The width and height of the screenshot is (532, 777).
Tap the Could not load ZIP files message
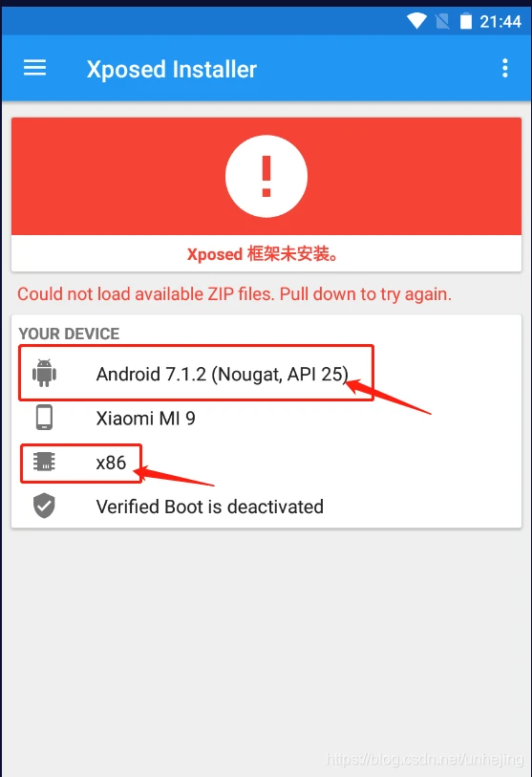pos(234,293)
